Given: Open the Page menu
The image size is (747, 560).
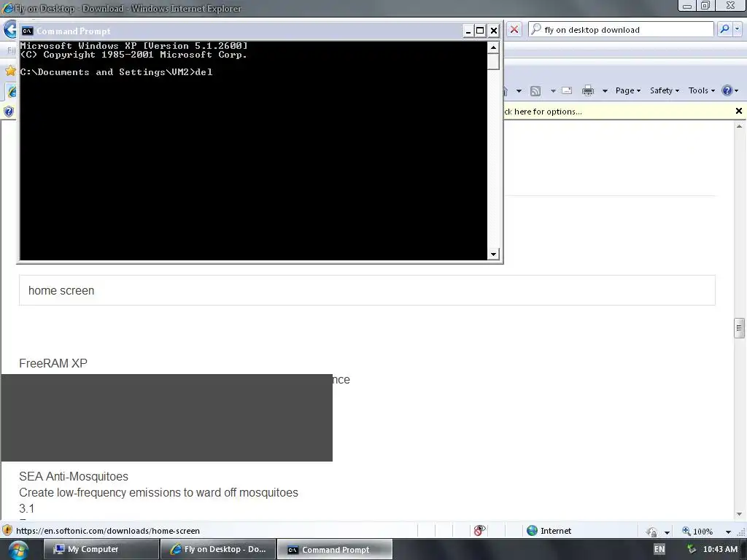Looking at the screenshot, I should pos(628,90).
